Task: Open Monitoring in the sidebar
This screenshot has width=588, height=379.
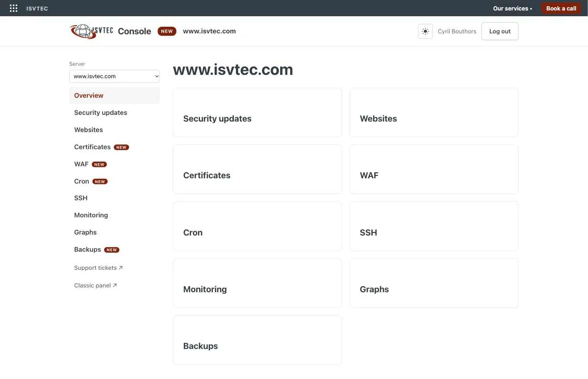Action: tap(115, 215)
